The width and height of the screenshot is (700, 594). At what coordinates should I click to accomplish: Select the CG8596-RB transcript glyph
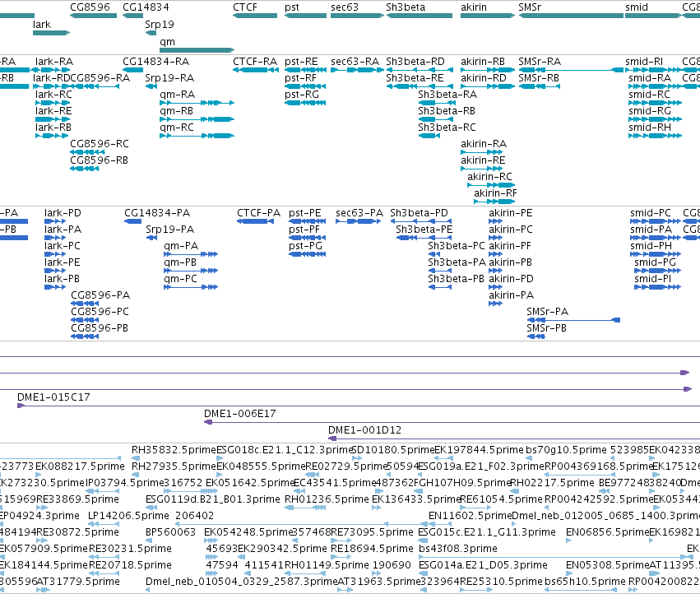pos(85,169)
